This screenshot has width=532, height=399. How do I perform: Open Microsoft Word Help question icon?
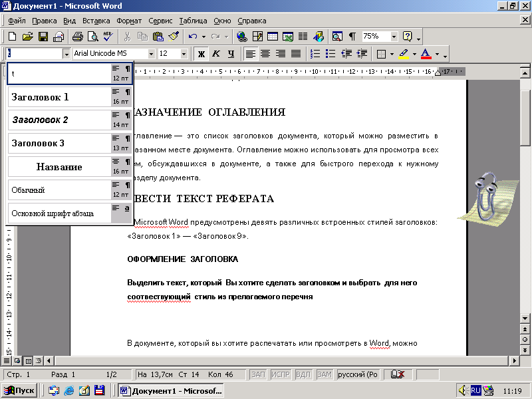(407, 37)
